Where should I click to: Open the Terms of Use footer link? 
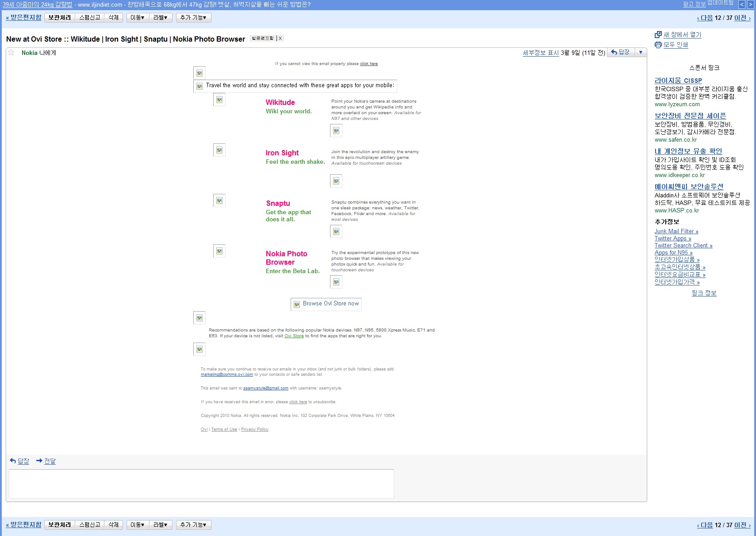(x=224, y=429)
